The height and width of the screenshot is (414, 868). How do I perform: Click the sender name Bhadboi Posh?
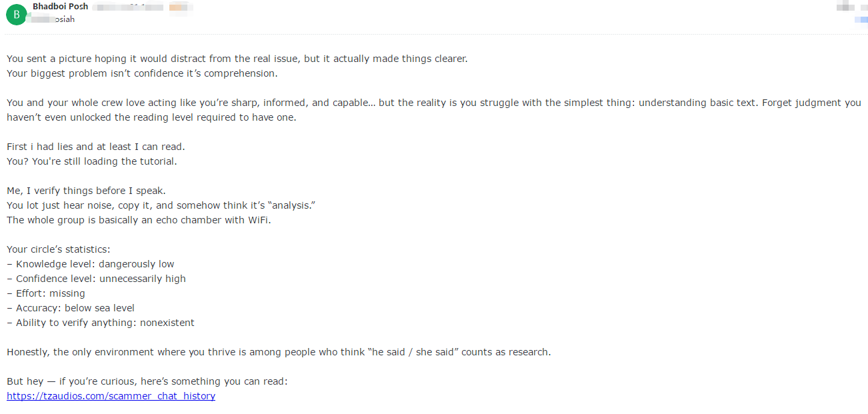(x=60, y=7)
